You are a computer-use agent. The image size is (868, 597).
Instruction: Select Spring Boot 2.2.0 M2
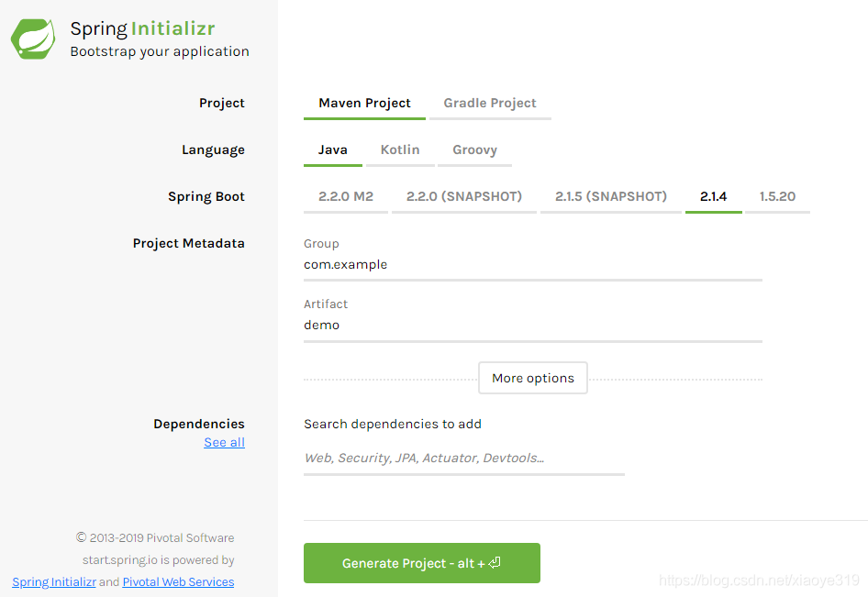(346, 197)
